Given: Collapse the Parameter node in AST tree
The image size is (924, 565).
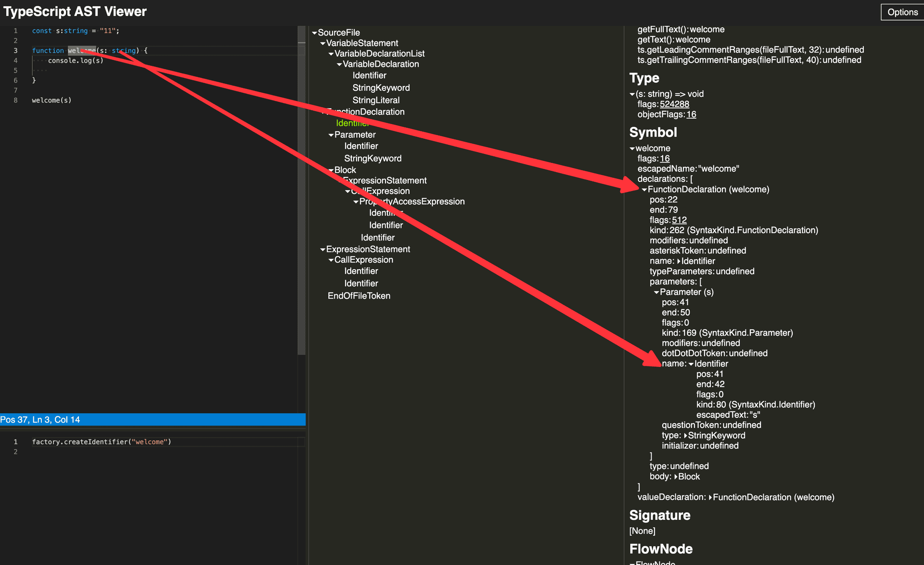Looking at the screenshot, I should tap(331, 135).
